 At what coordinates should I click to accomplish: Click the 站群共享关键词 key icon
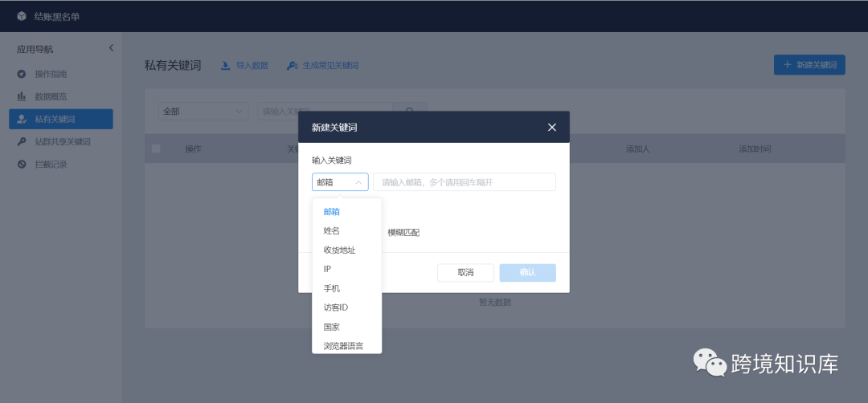(22, 141)
